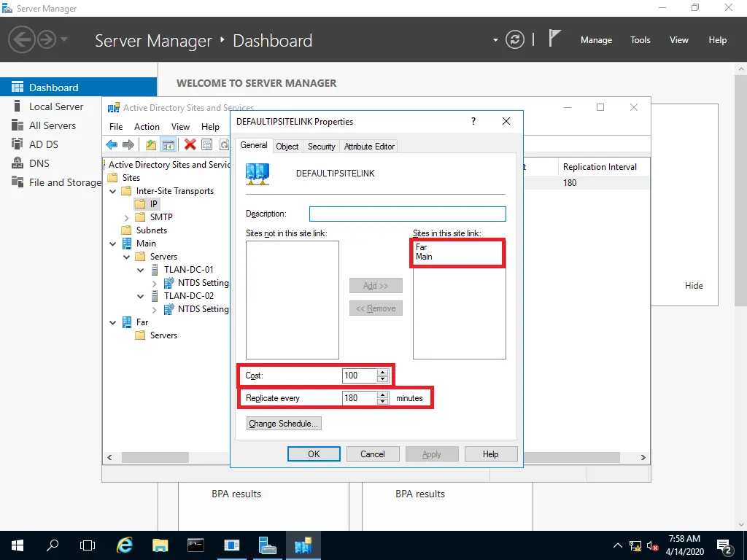Open the Server Manager notifications flag
The image size is (747, 560).
[554, 38]
